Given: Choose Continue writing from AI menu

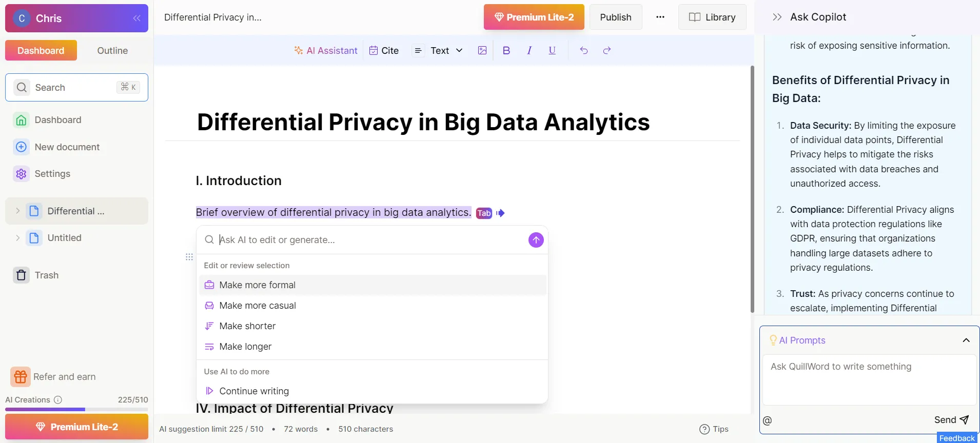Looking at the screenshot, I should [254, 391].
